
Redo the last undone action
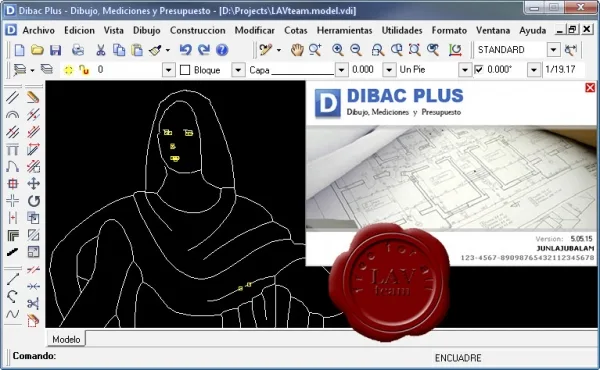[204, 50]
